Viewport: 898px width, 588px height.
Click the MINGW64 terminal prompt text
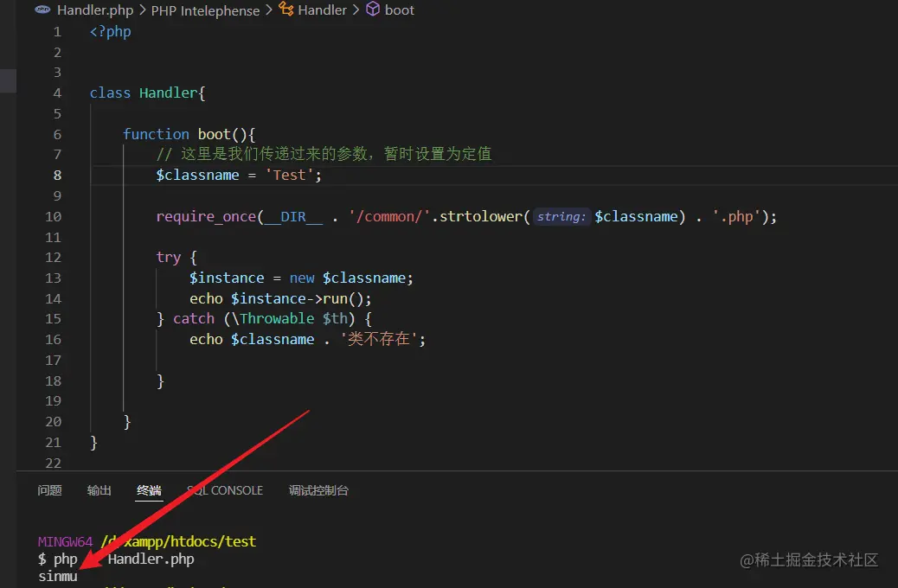tap(65, 541)
